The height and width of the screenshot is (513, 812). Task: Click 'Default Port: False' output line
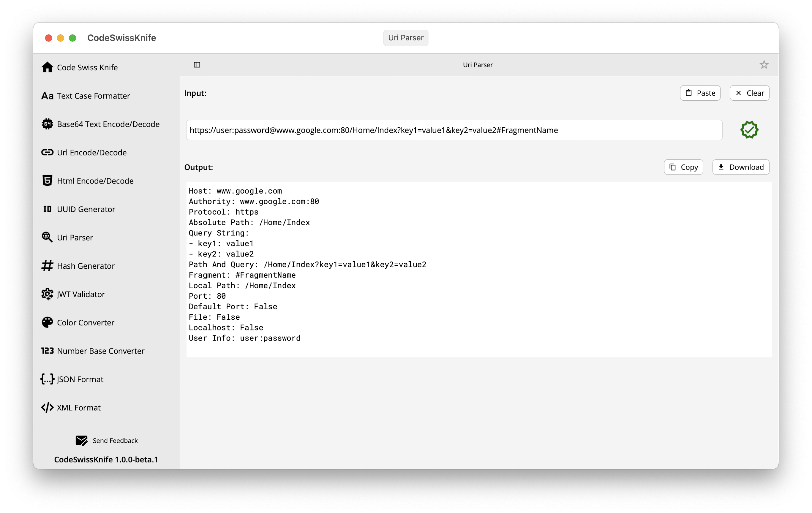(233, 306)
